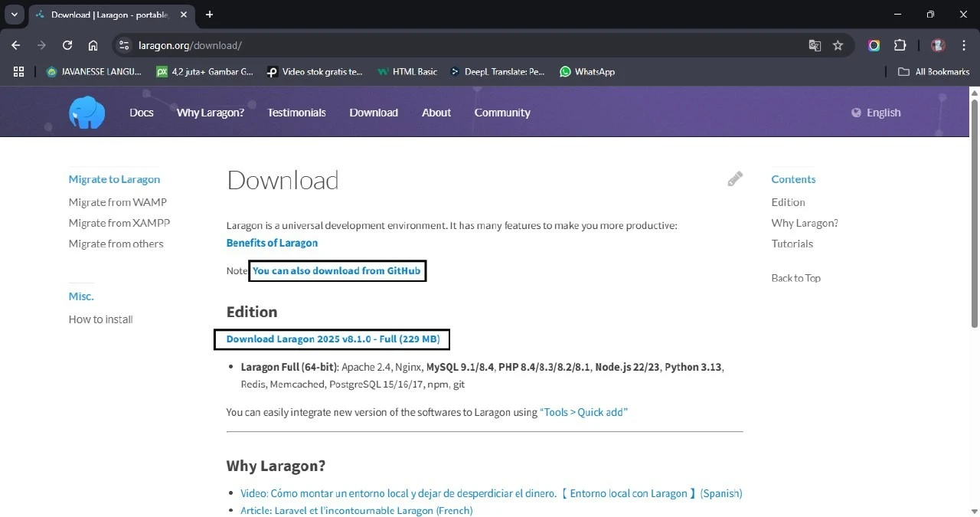Image resolution: width=980 pixels, height=517 pixels.
Task: Click the scrollbar down arrow
Action: (975, 511)
